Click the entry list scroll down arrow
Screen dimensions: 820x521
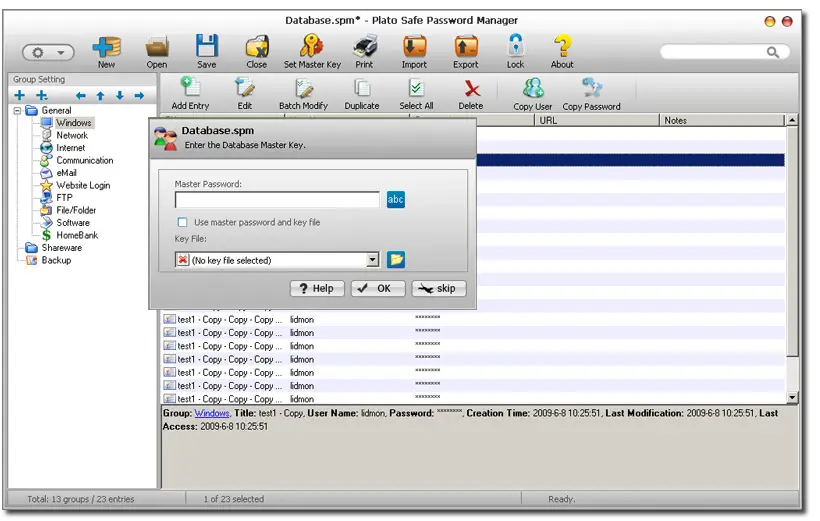coord(792,398)
